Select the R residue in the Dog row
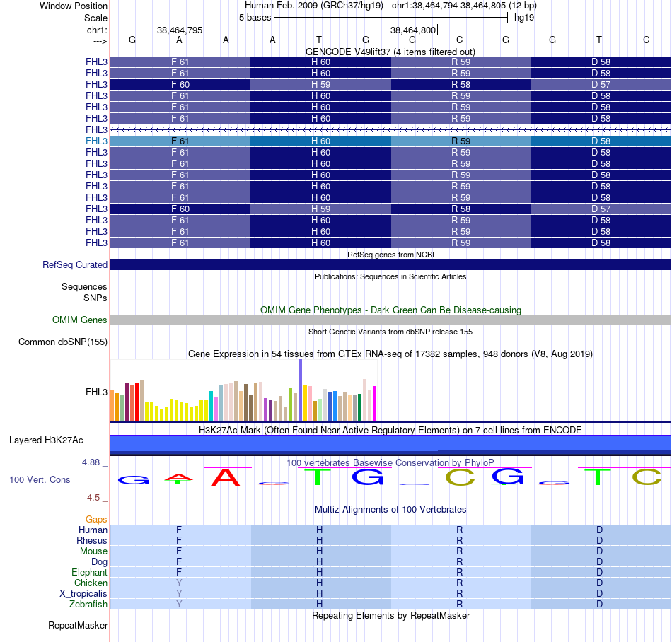Viewport: 672px width, 642px height. pyautogui.click(x=459, y=561)
